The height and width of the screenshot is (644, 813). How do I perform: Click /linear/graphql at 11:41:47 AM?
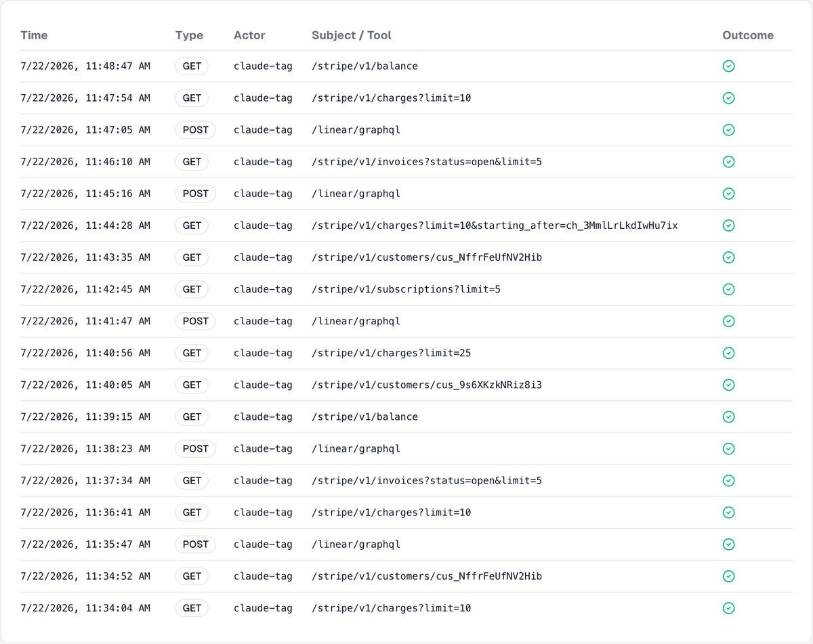click(356, 321)
